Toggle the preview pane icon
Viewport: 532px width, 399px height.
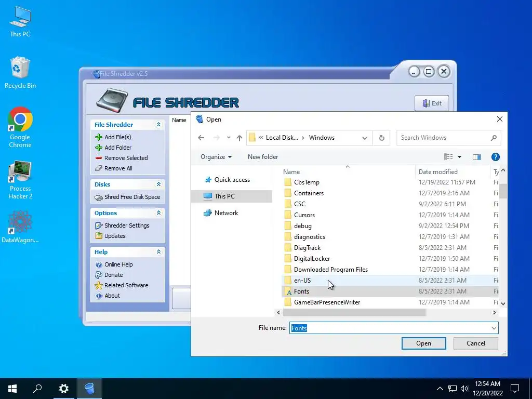tap(477, 157)
